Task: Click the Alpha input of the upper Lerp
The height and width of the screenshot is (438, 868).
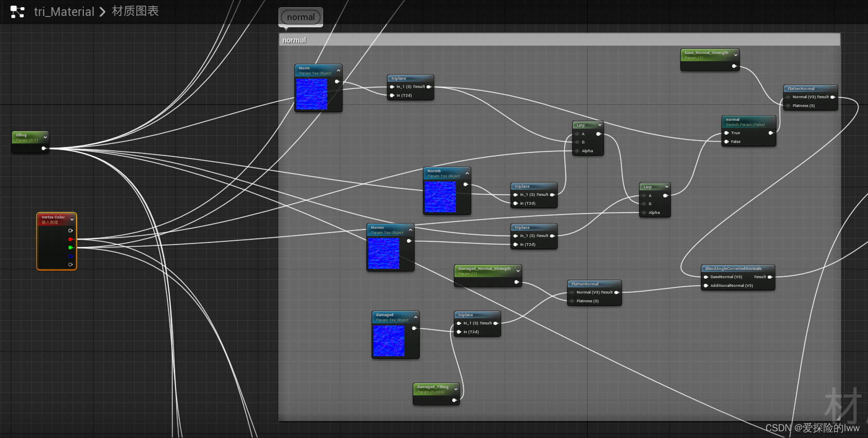Action: 578,151
